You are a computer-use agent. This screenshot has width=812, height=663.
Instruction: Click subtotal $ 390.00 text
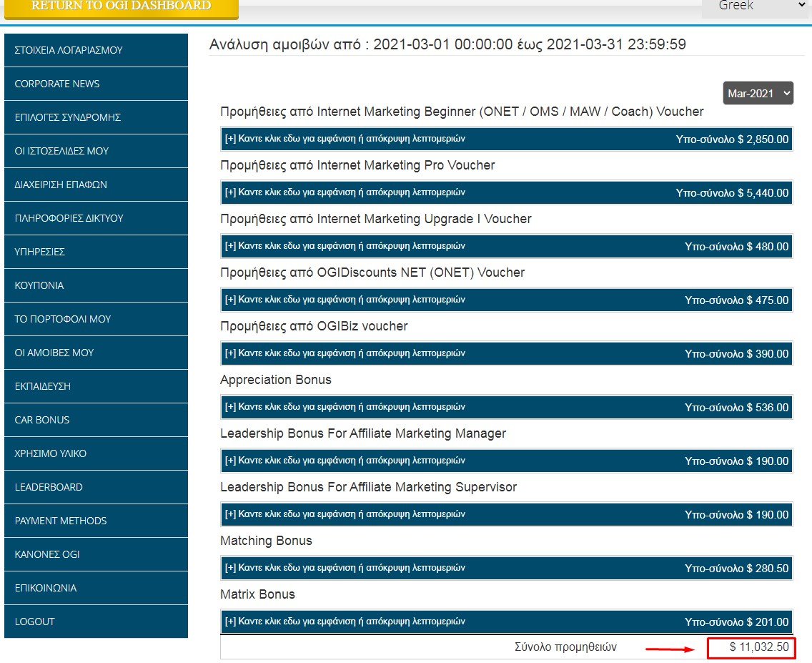(x=736, y=354)
